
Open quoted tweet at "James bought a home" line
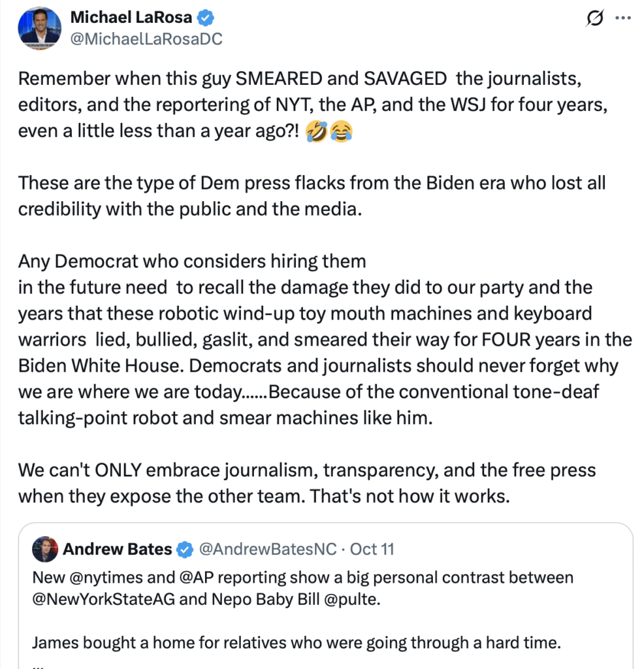pyautogui.click(x=297, y=643)
